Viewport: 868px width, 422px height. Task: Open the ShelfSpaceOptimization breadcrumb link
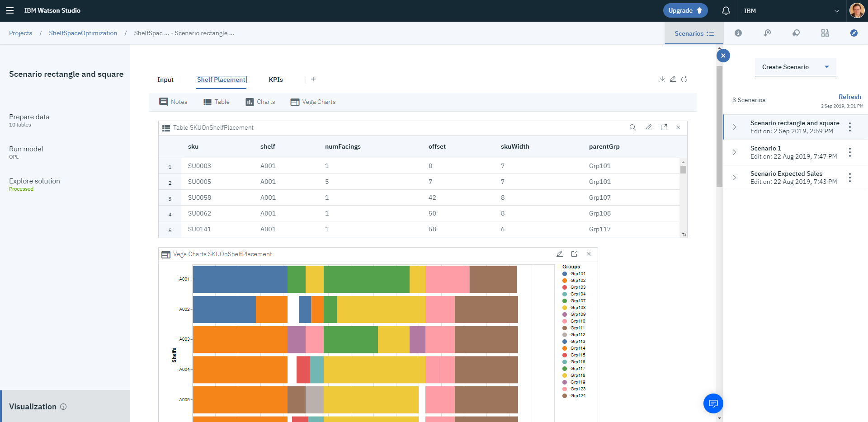tap(83, 33)
